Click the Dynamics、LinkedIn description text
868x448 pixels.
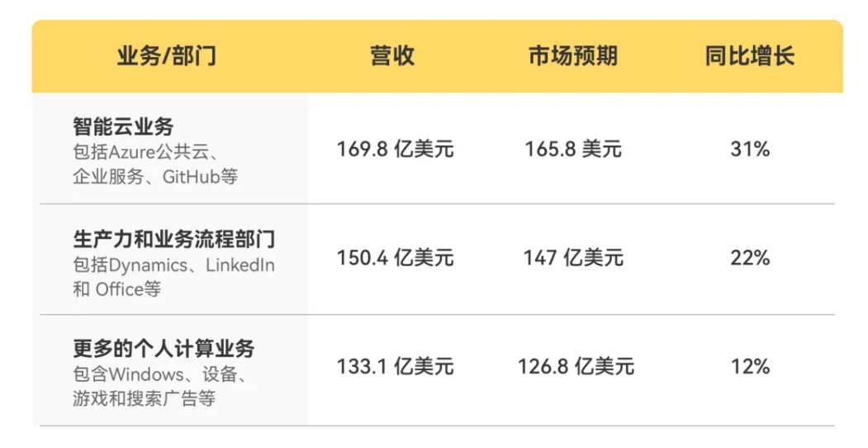tap(173, 265)
